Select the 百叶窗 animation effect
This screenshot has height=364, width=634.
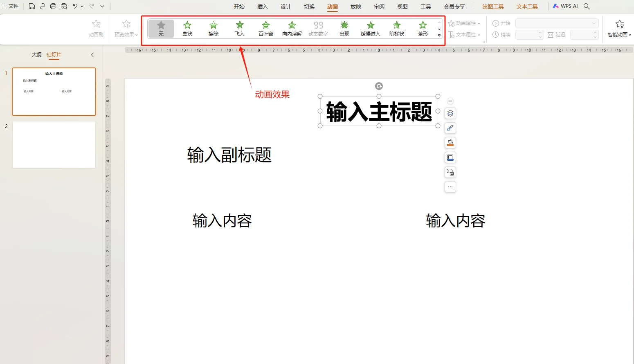pyautogui.click(x=265, y=28)
